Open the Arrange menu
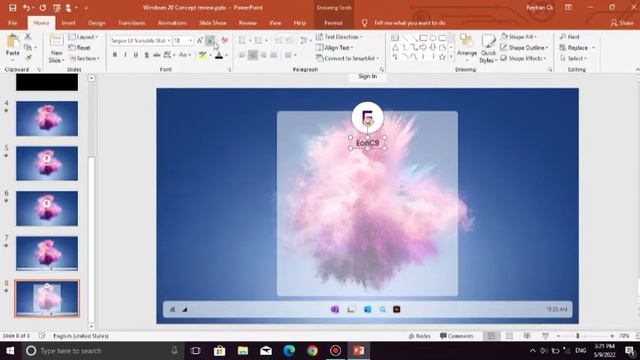This screenshot has width=640, height=360. coord(467,48)
